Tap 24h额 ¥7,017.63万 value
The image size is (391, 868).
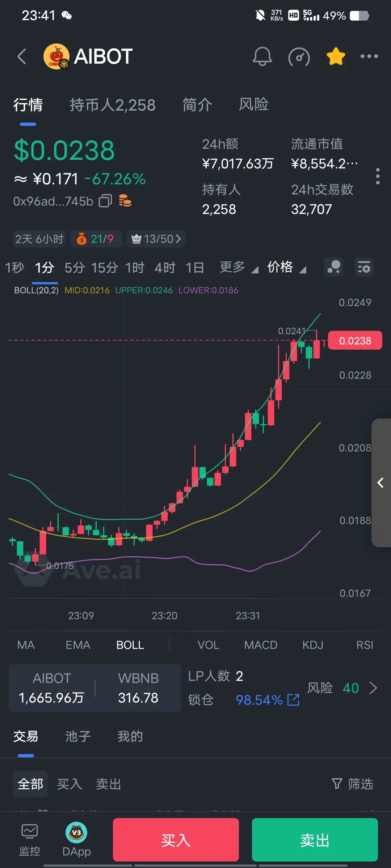coord(237,163)
